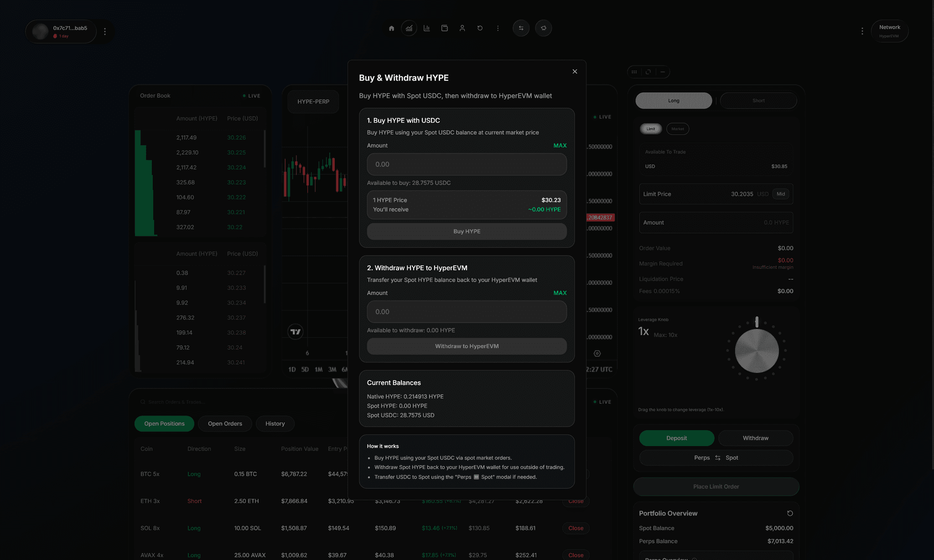The height and width of the screenshot is (560, 934).
Task: Select Market order type
Action: (678, 128)
